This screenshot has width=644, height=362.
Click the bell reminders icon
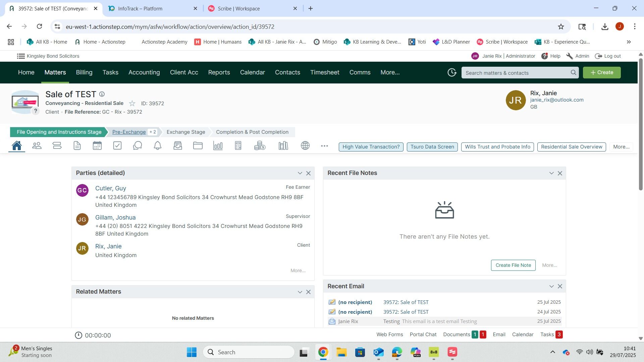pyautogui.click(x=158, y=146)
